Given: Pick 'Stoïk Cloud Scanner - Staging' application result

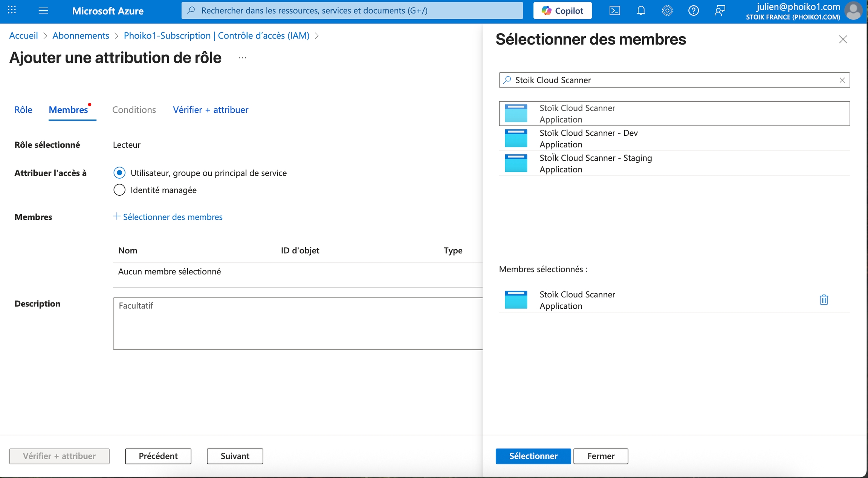Looking at the screenshot, I should coord(595,163).
